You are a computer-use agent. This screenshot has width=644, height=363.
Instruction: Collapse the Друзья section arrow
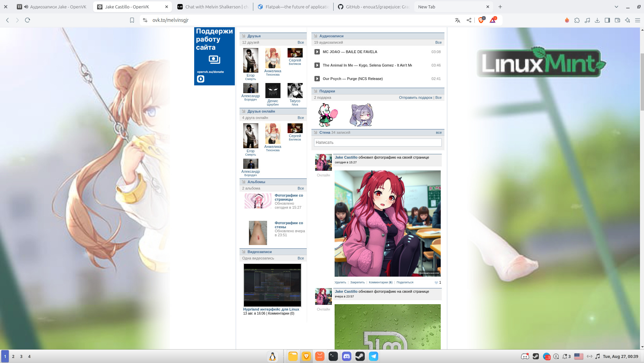[244, 36]
